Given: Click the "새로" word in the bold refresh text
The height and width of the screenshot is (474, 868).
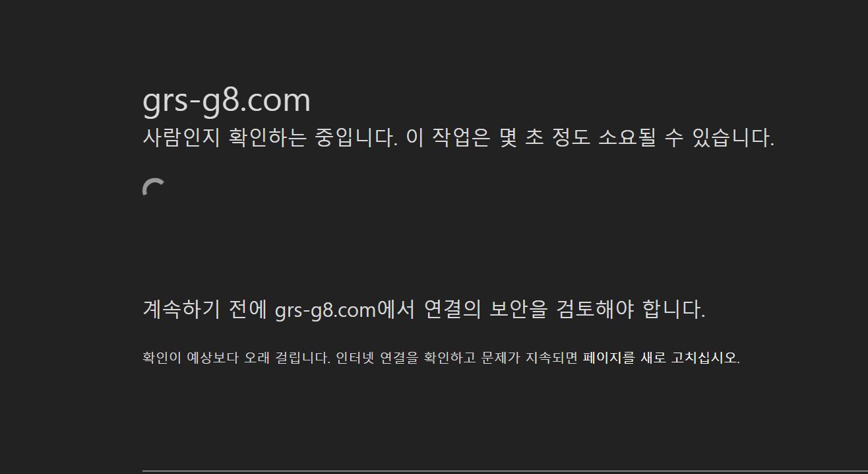Looking at the screenshot, I should (x=653, y=358).
